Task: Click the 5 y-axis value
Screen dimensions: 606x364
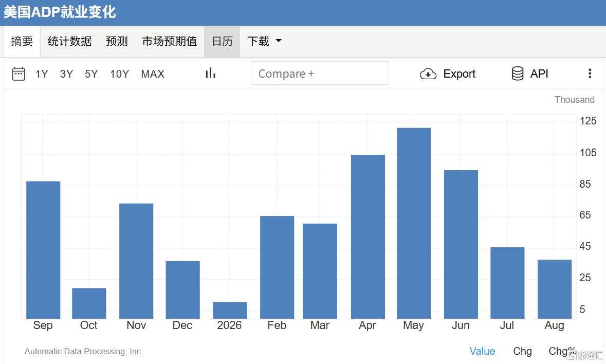Action: pyautogui.click(x=582, y=309)
